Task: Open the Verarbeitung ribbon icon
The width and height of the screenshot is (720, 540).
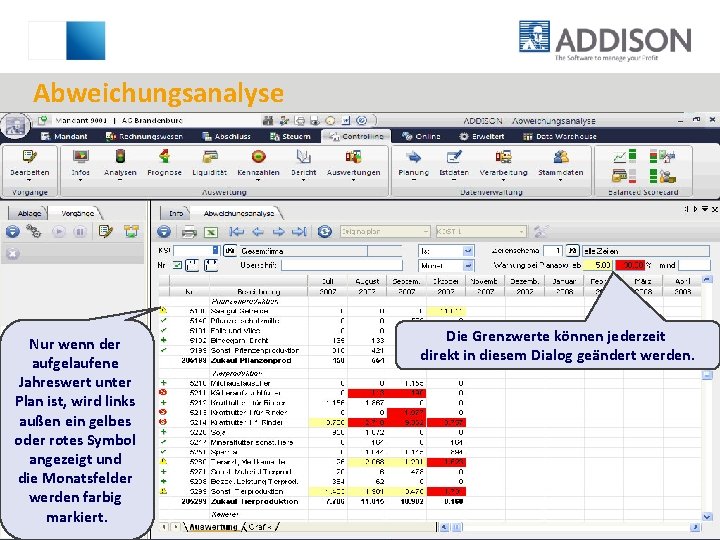Action: tap(503, 157)
